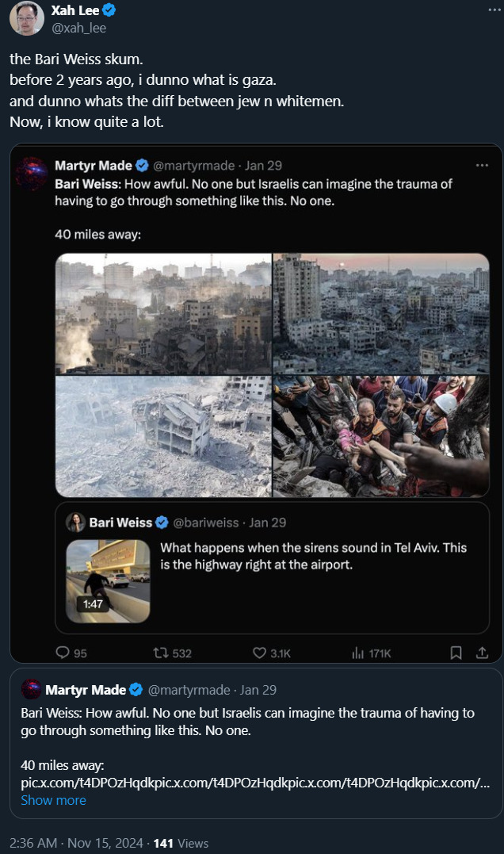Open the top-right destroyed skyline photo
Screen dimensions: 504x854
[381, 313]
